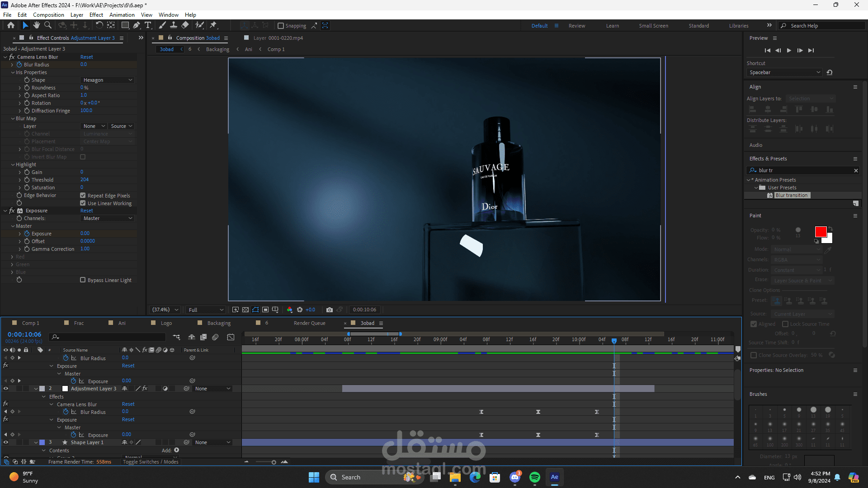
Task: Select the Eraser tool
Action: (x=185, y=25)
